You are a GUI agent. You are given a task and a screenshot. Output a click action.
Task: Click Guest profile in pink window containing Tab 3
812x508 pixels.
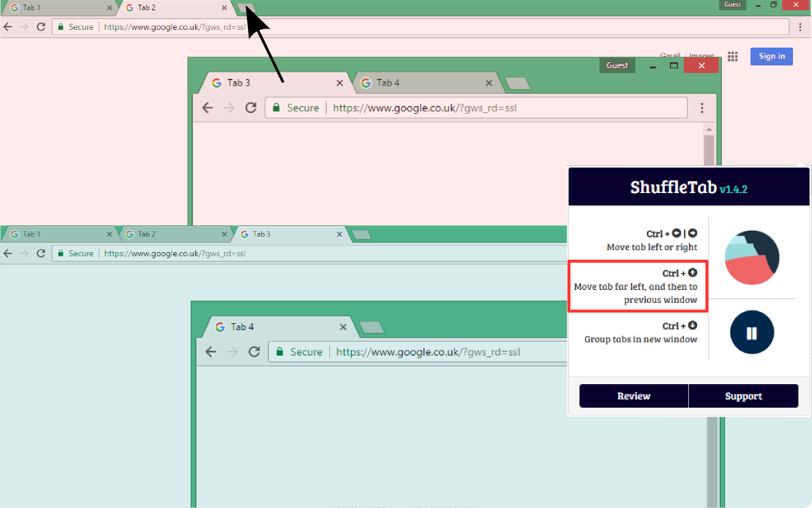pyautogui.click(x=617, y=65)
